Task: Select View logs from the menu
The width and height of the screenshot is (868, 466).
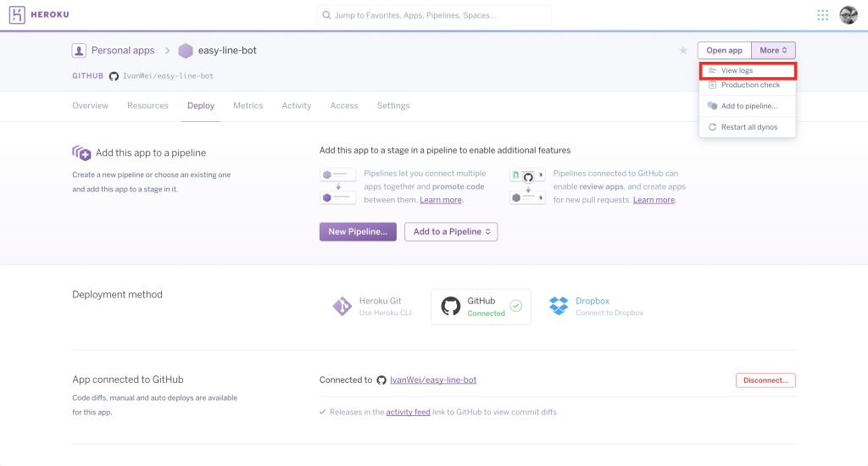Action: point(748,71)
